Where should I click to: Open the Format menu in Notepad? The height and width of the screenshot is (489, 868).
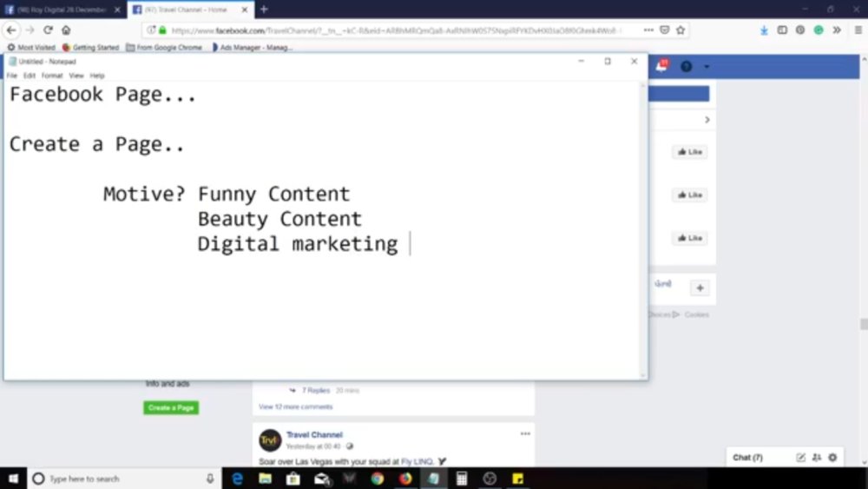[x=52, y=76]
